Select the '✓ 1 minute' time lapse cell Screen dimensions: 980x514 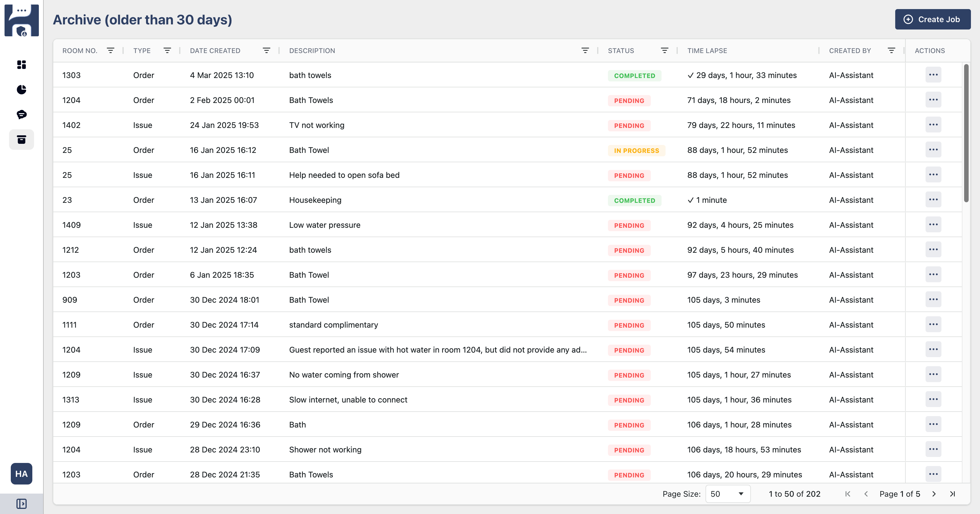(x=707, y=200)
